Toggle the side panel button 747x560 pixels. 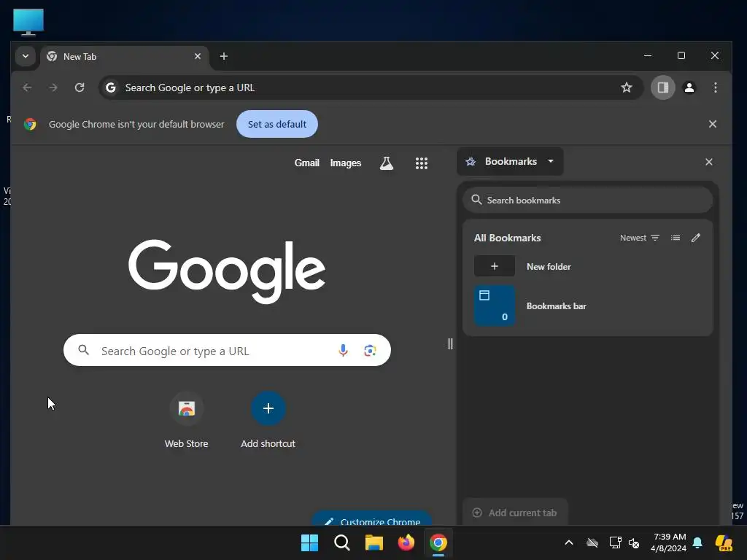(x=662, y=87)
